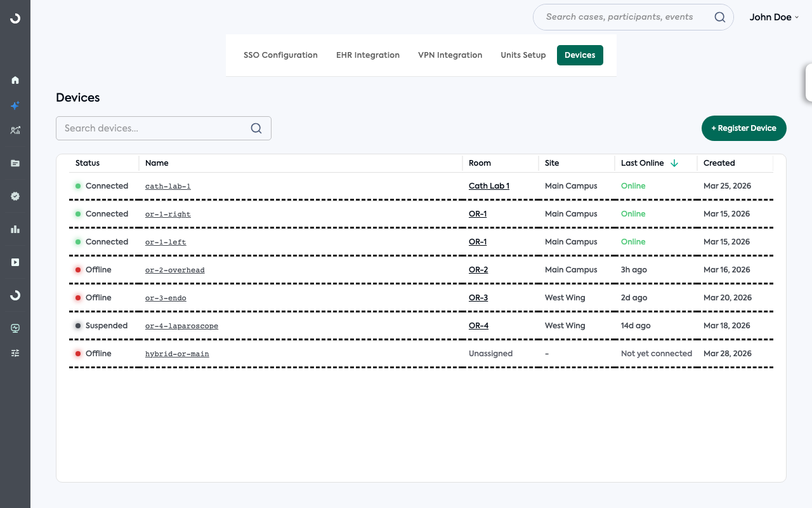812x508 pixels.
Task: Open the sliders settings sidebar icon
Action: click(x=15, y=353)
